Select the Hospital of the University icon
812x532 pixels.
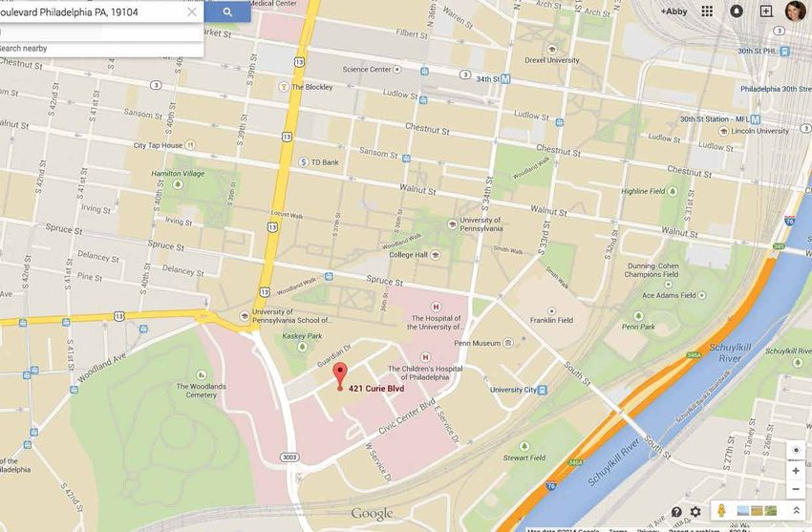[x=436, y=307]
